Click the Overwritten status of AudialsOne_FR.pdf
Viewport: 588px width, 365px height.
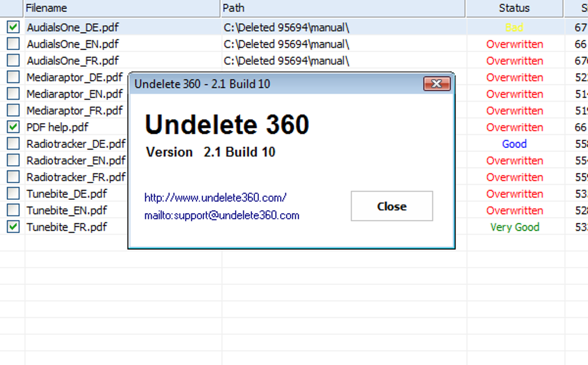[x=514, y=60]
